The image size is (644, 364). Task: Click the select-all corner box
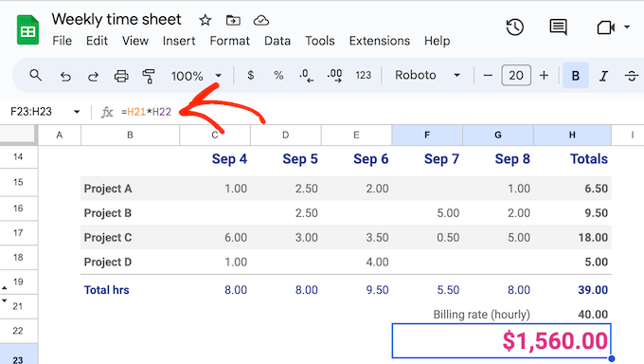click(x=18, y=135)
